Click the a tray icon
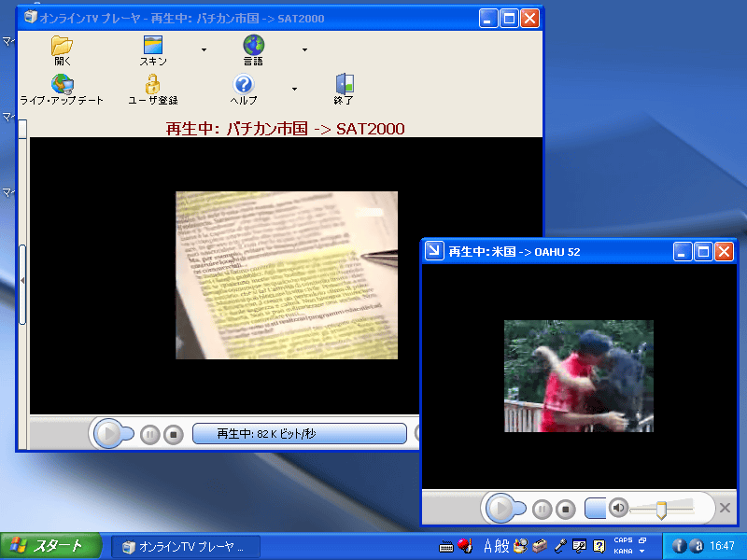 coord(697,546)
